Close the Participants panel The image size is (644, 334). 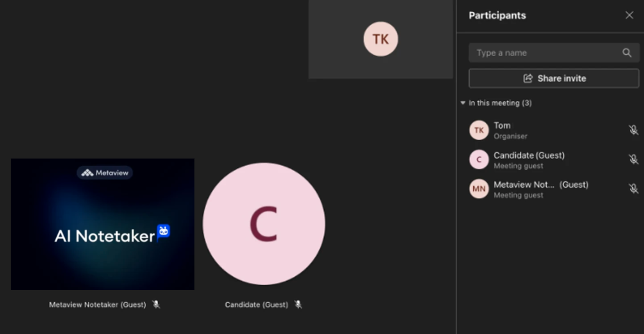[629, 16]
